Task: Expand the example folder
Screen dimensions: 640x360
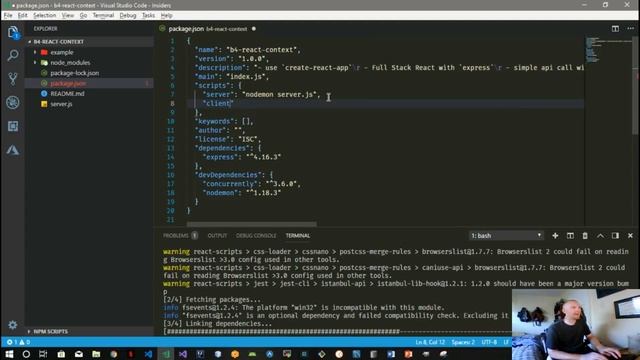Action: point(89,52)
